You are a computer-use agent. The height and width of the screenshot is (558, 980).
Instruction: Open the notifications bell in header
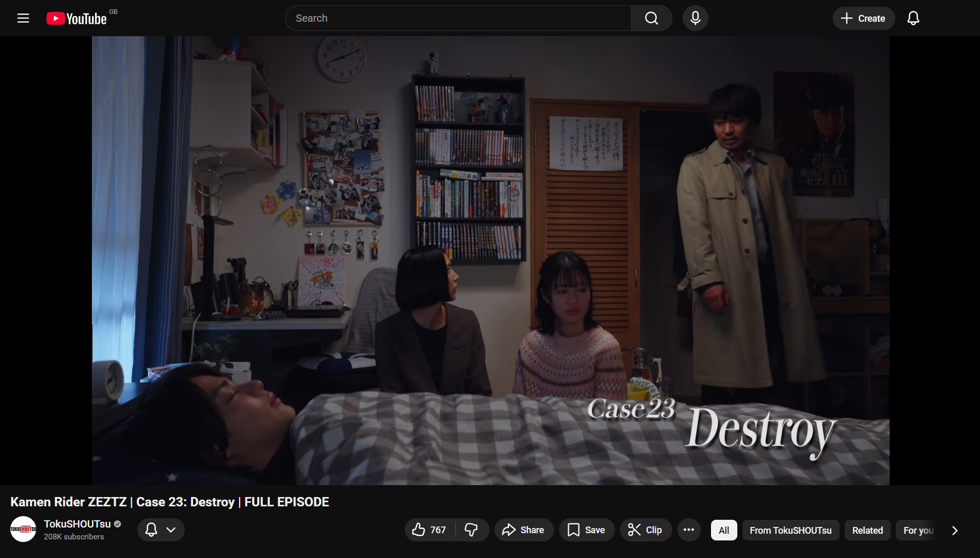coord(913,19)
